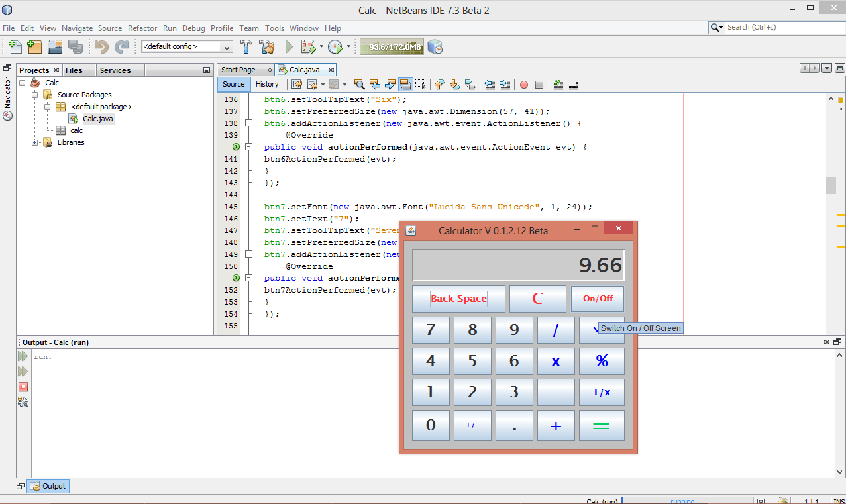The height and width of the screenshot is (504, 846).
Task: Stop the running build in Output panel
Action: click(x=23, y=387)
